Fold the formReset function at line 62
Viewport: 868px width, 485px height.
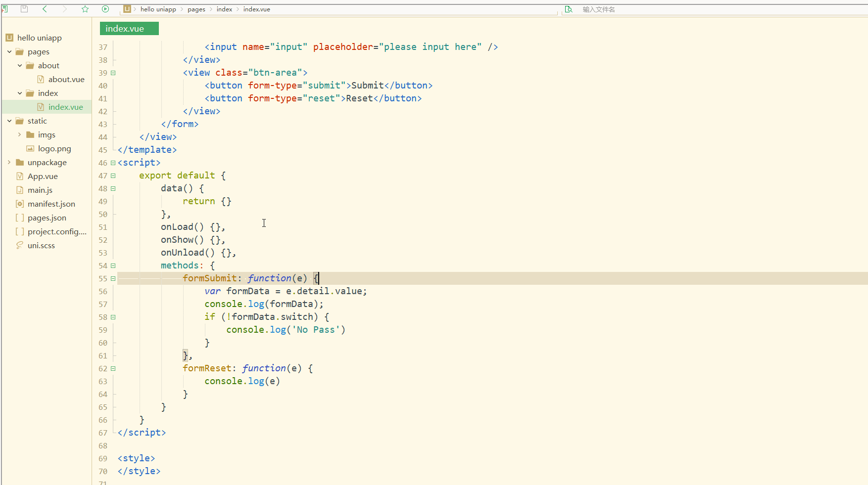point(113,368)
